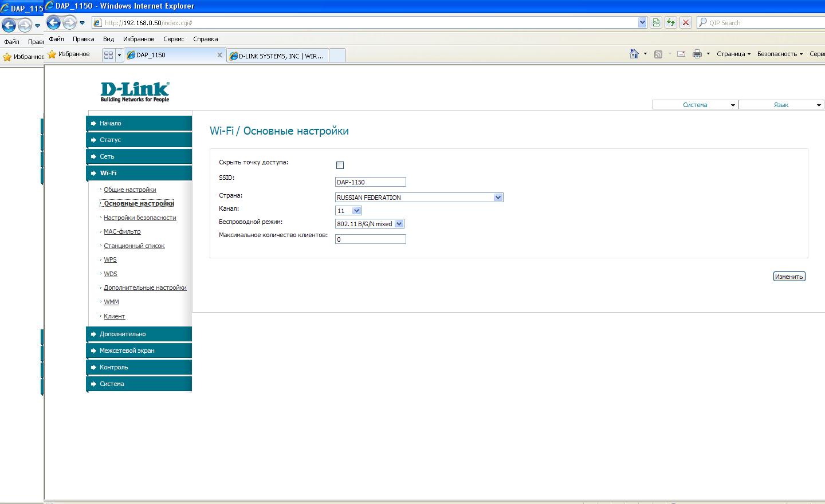Viewport: 825px width, 504px height.
Task: Click the refresh page icon
Action: click(x=670, y=23)
